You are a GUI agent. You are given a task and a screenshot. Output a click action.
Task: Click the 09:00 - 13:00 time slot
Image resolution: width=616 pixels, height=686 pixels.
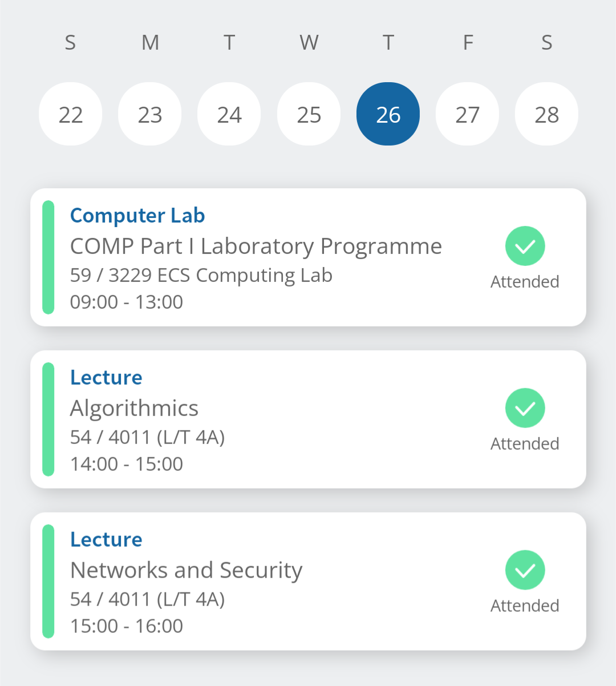pyautogui.click(x=127, y=302)
